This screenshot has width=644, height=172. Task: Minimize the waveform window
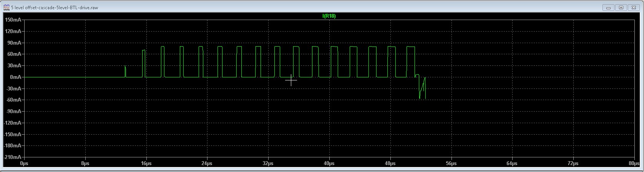coord(609,7)
